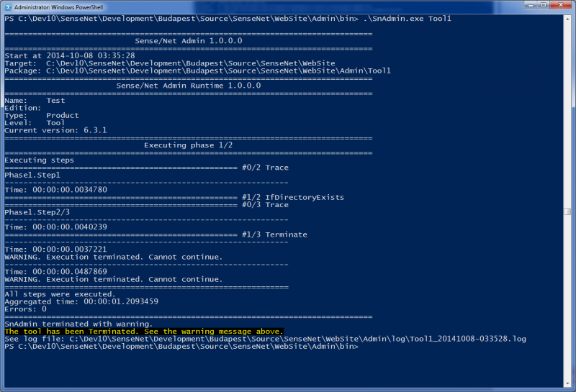Click the 'Package:' path line
This screenshot has height=392, width=576.
pos(197,70)
